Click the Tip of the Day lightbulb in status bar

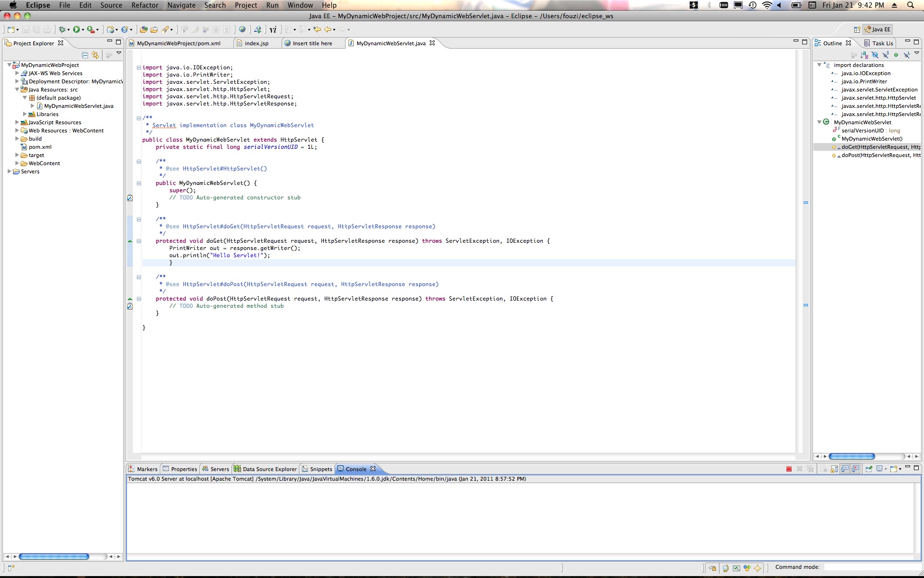725,568
